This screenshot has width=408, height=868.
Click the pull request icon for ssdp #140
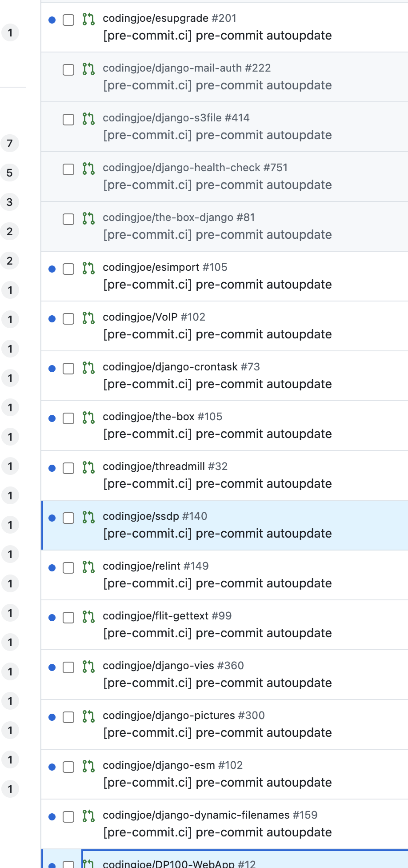tap(88, 517)
